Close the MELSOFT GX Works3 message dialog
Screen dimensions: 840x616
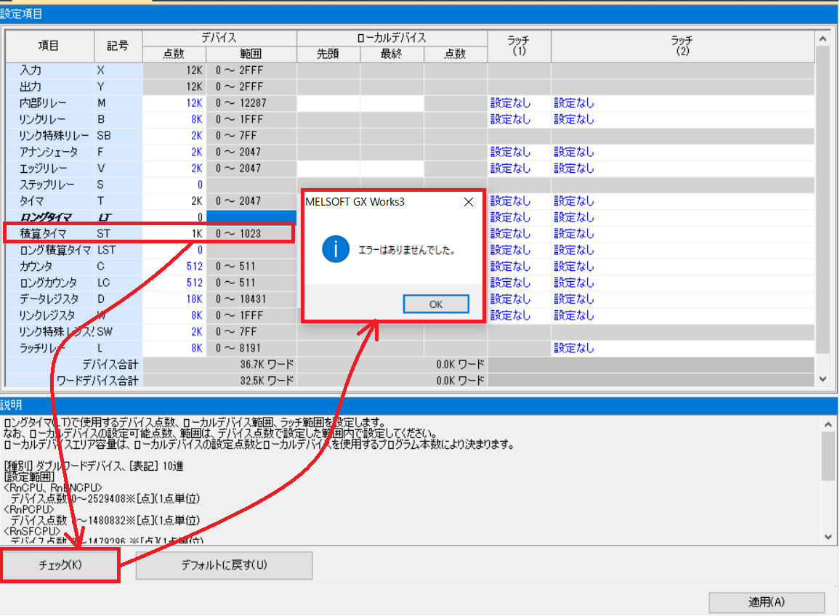click(468, 202)
